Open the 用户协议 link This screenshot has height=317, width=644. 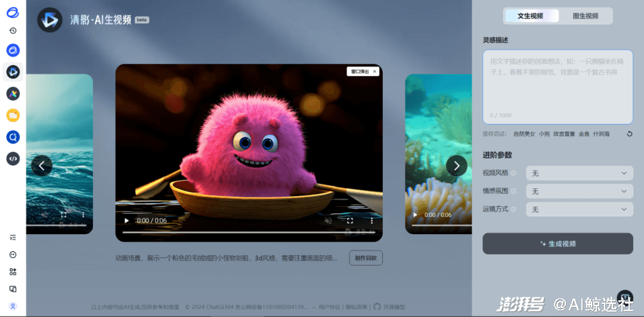329,307
